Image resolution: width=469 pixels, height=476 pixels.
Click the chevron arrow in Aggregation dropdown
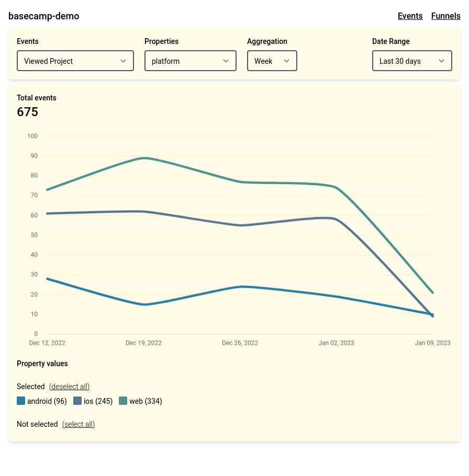point(286,61)
